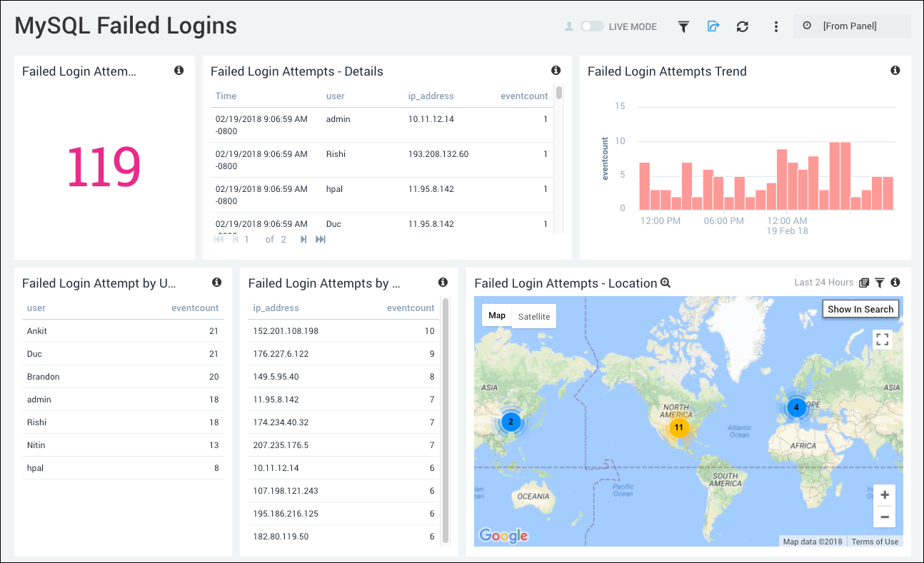Click filter icon in Location panel header
Viewport: 924px width, 563px height.
coord(880,283)
